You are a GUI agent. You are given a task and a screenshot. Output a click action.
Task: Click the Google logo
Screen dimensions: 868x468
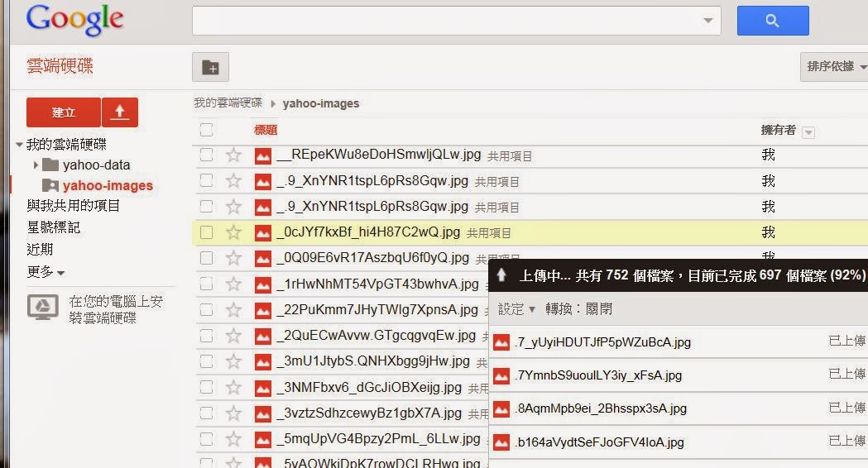click(x=74, y=20)
